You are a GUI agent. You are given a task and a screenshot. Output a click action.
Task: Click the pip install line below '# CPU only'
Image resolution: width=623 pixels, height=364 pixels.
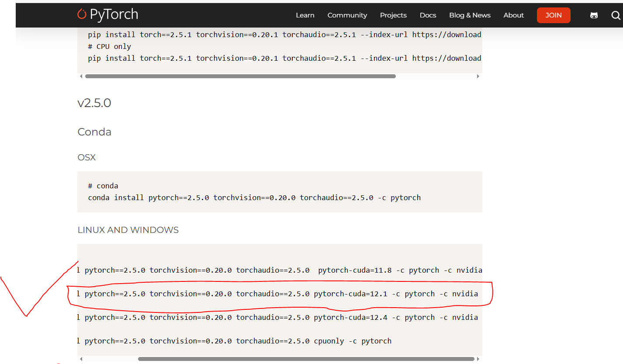[284, 58]
